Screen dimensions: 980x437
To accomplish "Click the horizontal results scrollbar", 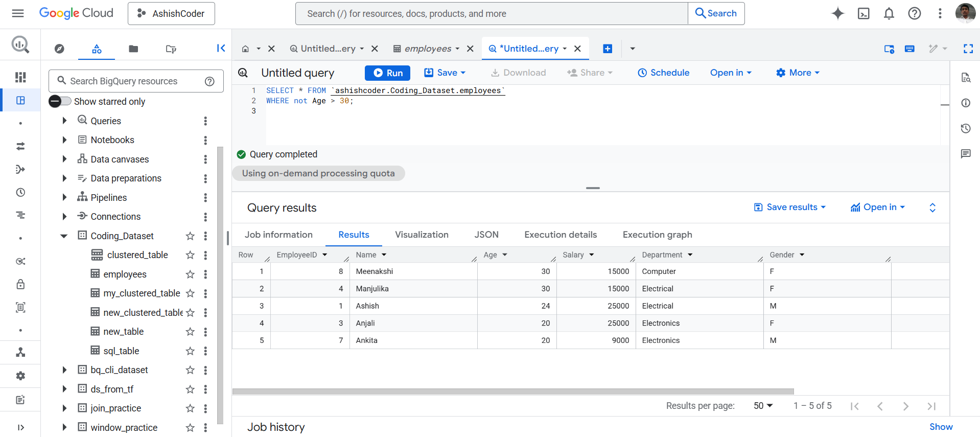I will point(513,392).
